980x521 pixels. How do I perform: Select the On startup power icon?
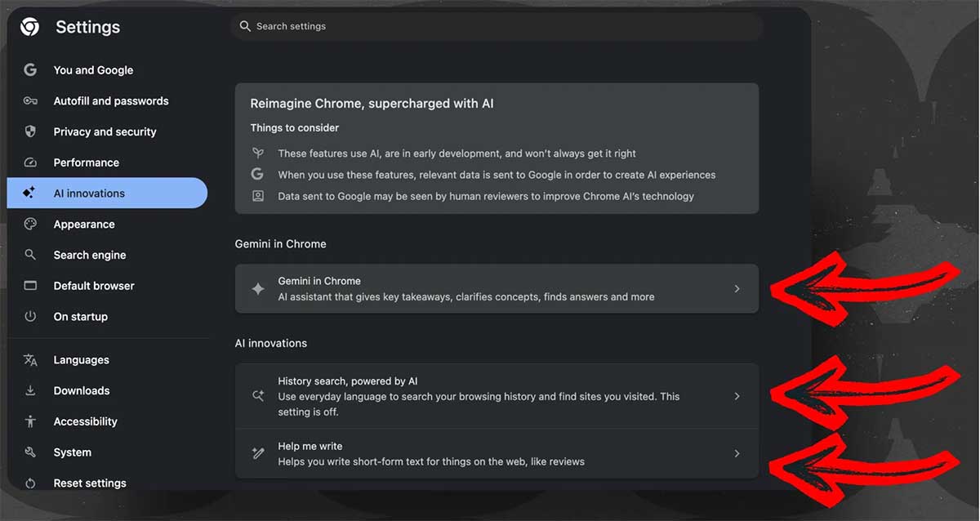point(29,316)
